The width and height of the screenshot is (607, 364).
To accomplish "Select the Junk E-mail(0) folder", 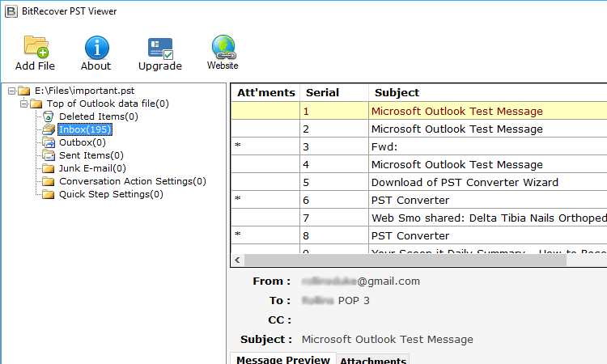I will click(92, 168).
